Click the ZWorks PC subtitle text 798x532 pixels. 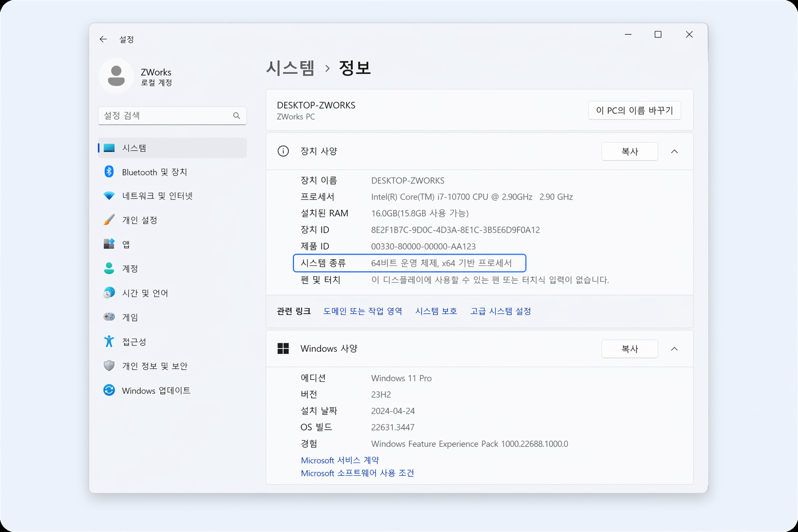[296, 116]
